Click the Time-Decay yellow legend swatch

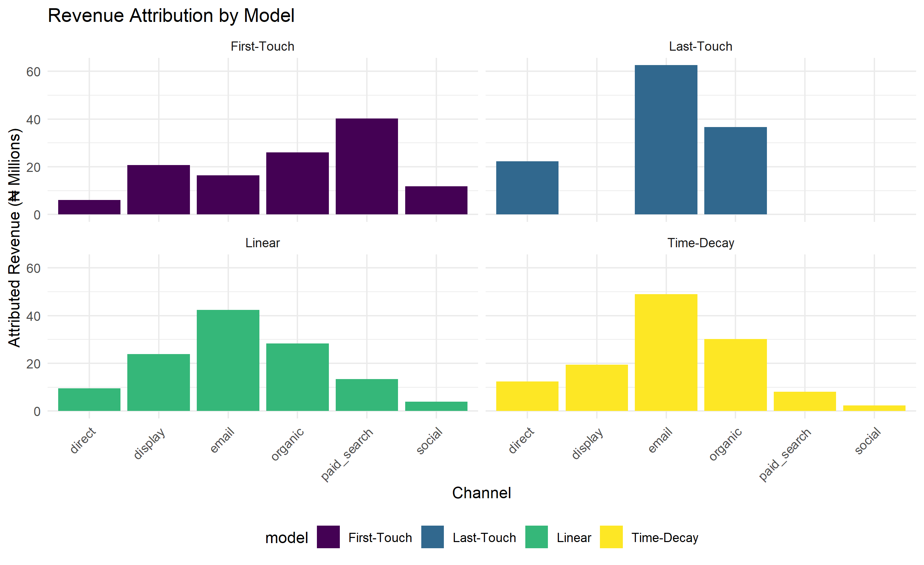point(611,537)
